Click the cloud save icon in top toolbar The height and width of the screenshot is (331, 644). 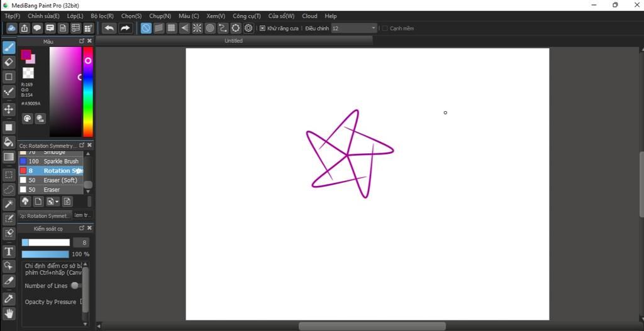click(x=11, y=28)
